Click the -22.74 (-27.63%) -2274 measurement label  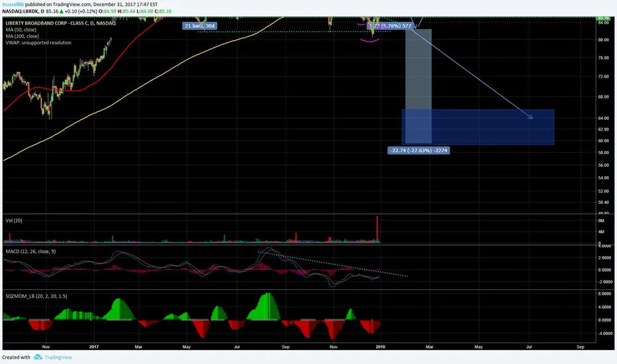point(418,150)
